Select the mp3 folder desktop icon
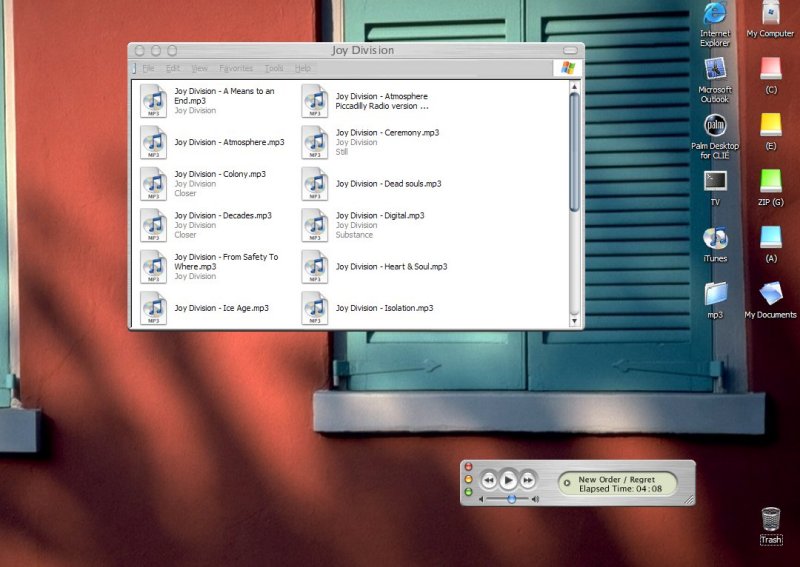This screenshot has height=567, width=800. pyautogui.click(x=715, y=294)
